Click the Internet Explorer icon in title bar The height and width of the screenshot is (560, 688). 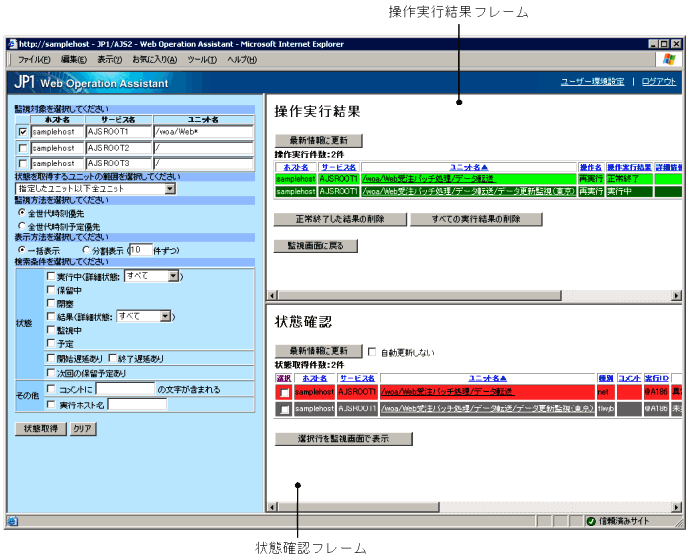(x=12, y=44)
